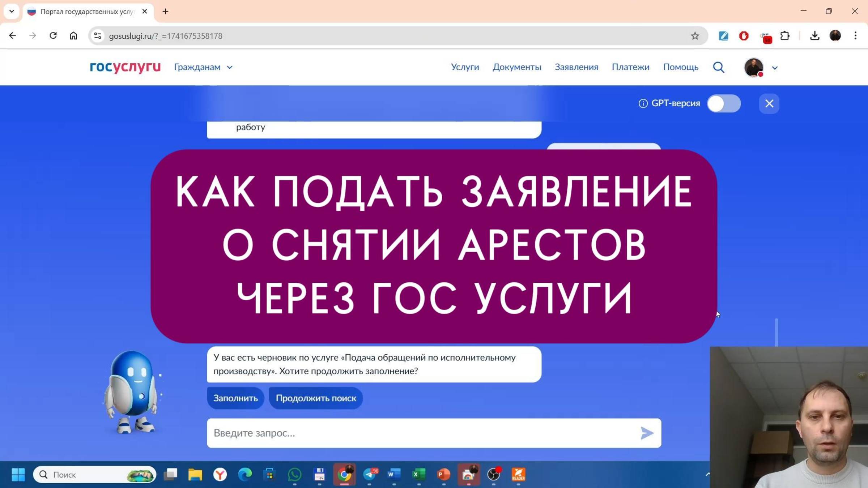Click the AdBlock extension icon
Viewport: 868px width, 488px height.
743,35
